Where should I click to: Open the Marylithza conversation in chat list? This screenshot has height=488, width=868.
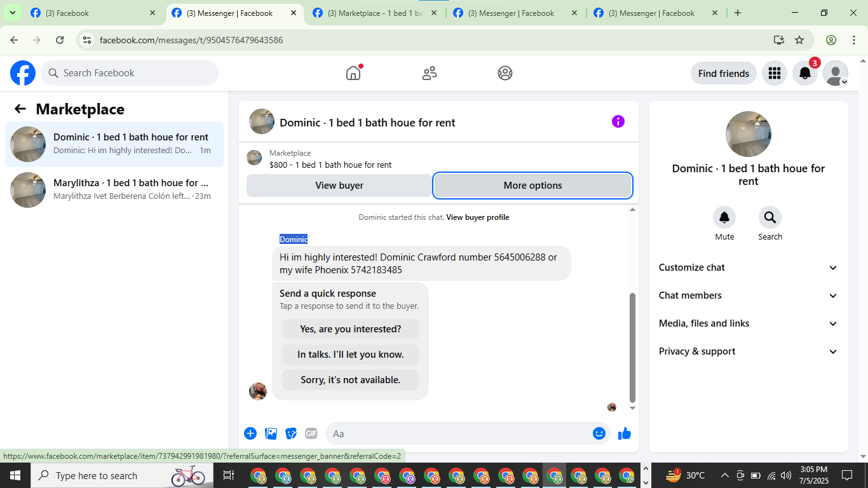(114, 190)
